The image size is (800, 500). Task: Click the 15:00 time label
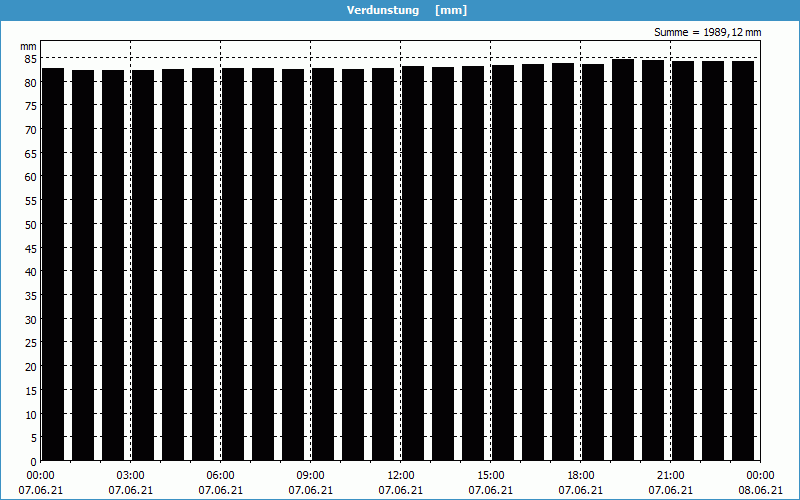pos(491,476)
